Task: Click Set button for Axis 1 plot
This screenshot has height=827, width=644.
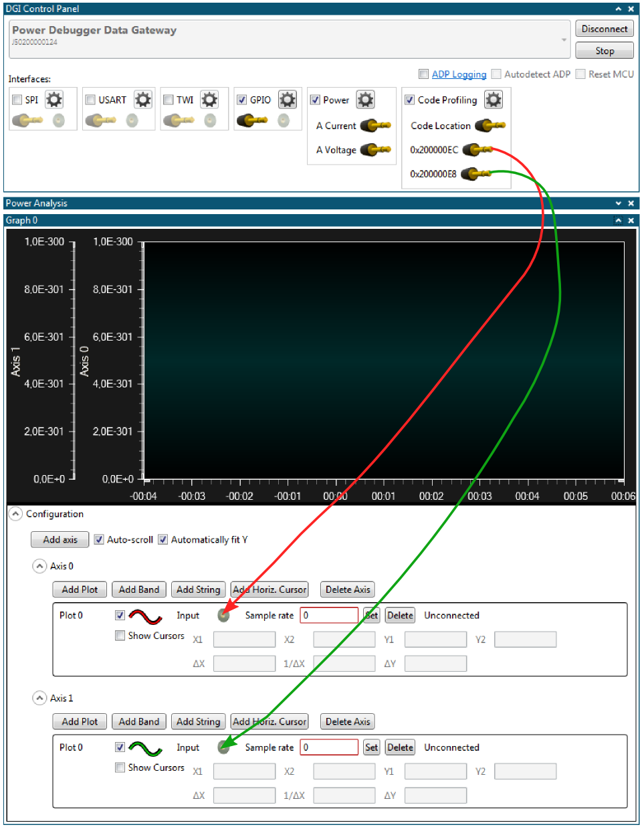Action: [371, 747]
